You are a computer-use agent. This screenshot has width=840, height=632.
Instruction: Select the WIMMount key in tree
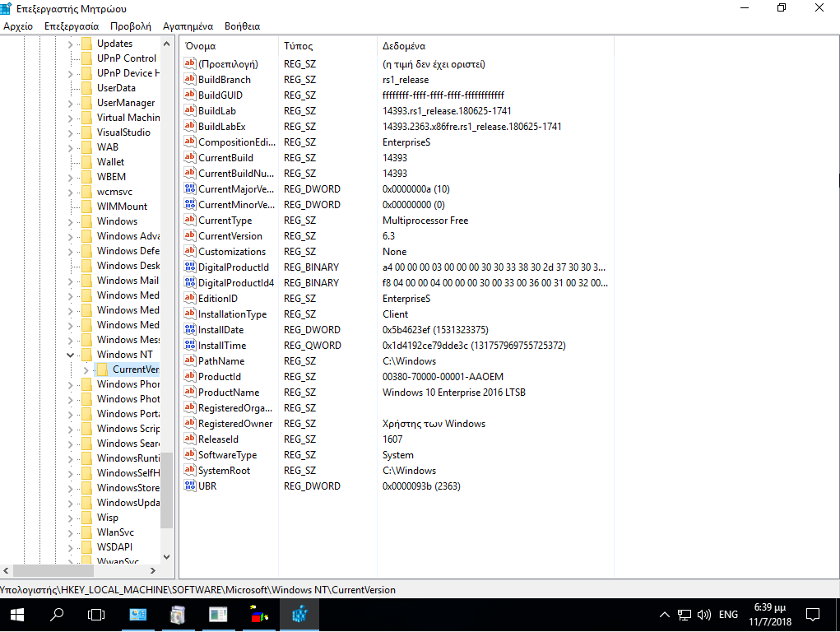[x=122, y=207]
